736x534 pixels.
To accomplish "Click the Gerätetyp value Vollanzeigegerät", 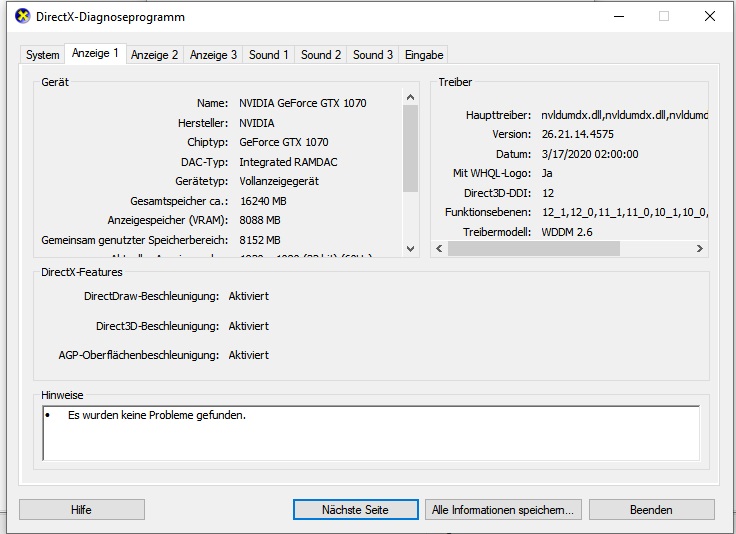I will tap(279, 181).
